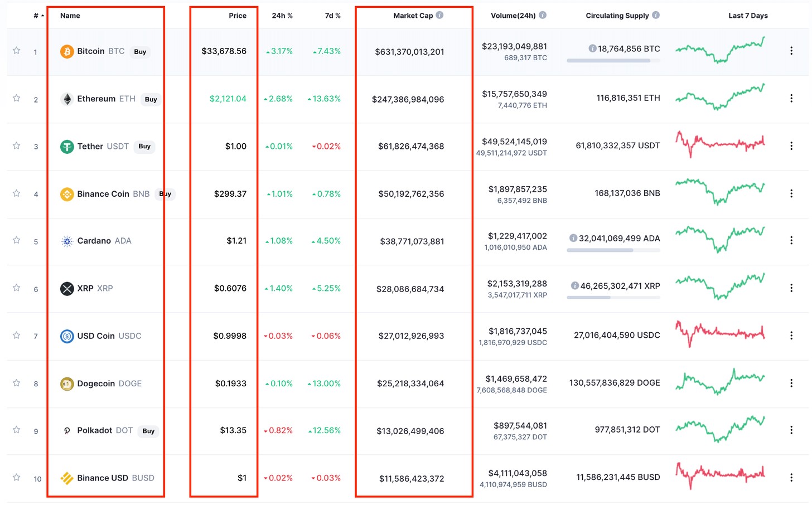Sort by the 7d % column header
The height and width of the screenshot is (505, 812).
(333, 16)
